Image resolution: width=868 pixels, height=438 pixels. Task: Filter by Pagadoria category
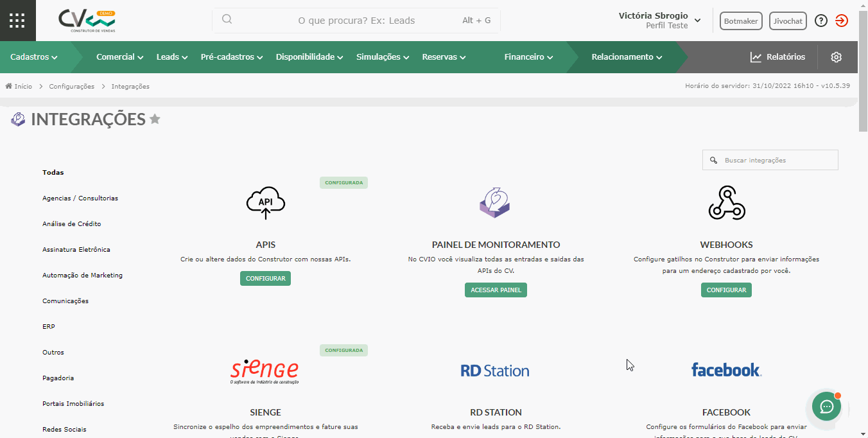point(58,378)
